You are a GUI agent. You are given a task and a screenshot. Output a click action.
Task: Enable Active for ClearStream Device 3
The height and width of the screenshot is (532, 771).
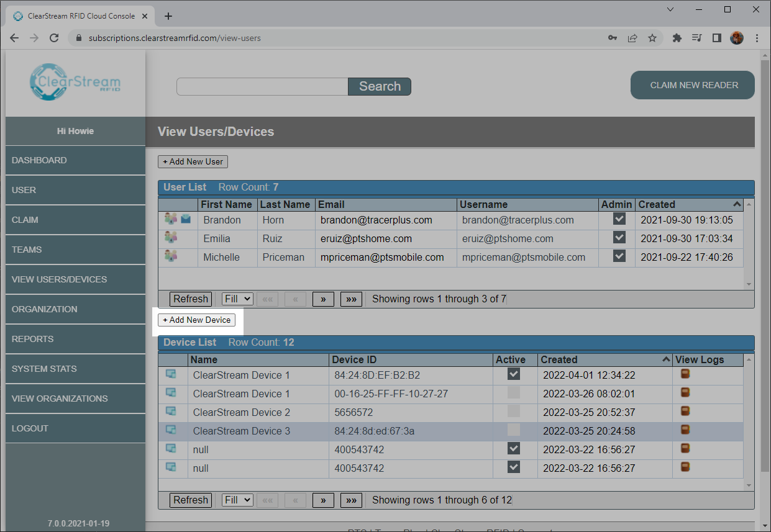pos(513,430)
